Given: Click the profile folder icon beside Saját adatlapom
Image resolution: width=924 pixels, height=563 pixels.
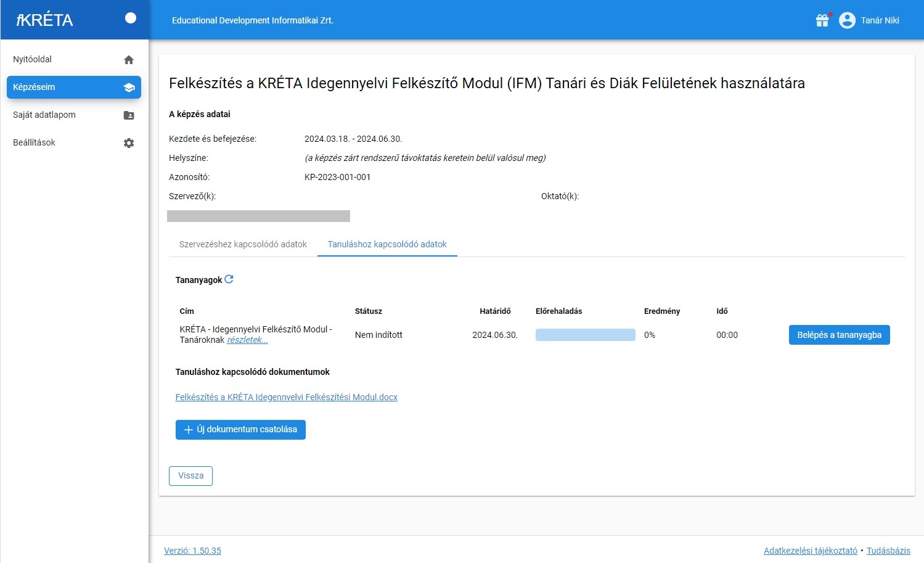Looking at the screenshot, I should (129, 115).
